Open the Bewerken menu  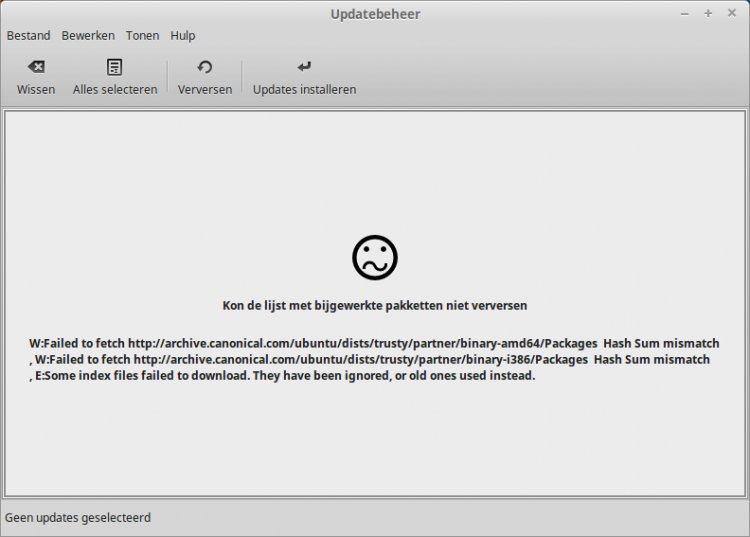coord(88,35)
